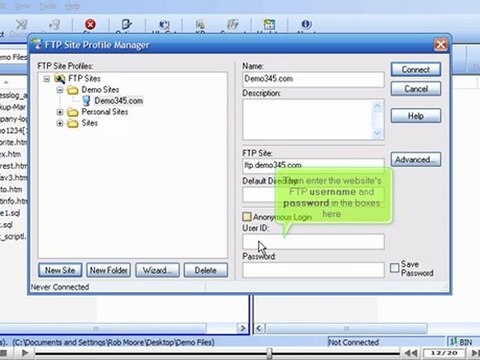The width and height of the screenshot is (480, 360).
Task: Close the FTP Site Profile Manager dialog
Action: 441,45
